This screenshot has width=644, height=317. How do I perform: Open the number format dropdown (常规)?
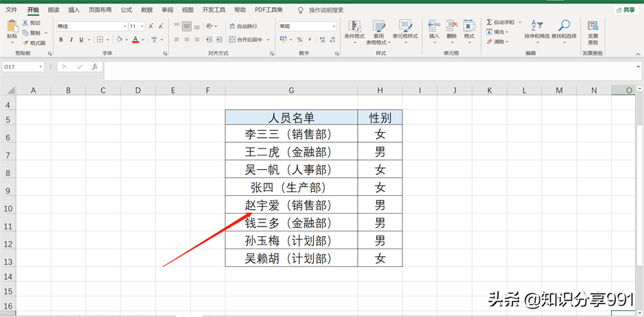(x=334, y=26)
